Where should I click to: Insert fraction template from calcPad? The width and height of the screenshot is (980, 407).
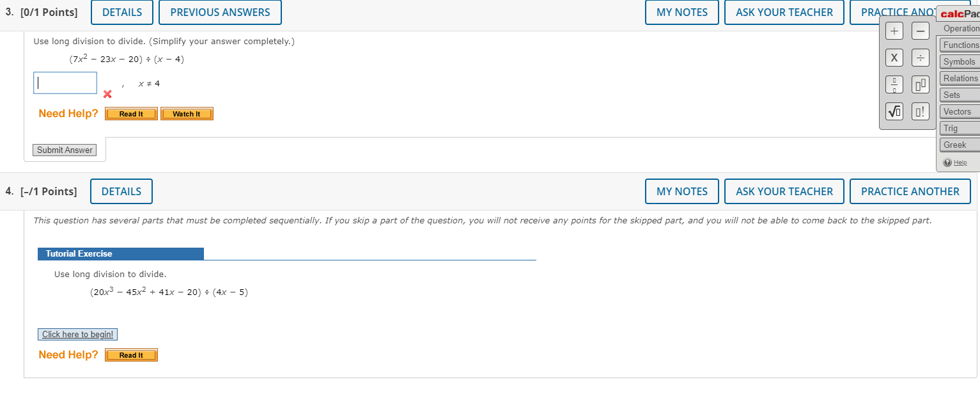[894, 84]
